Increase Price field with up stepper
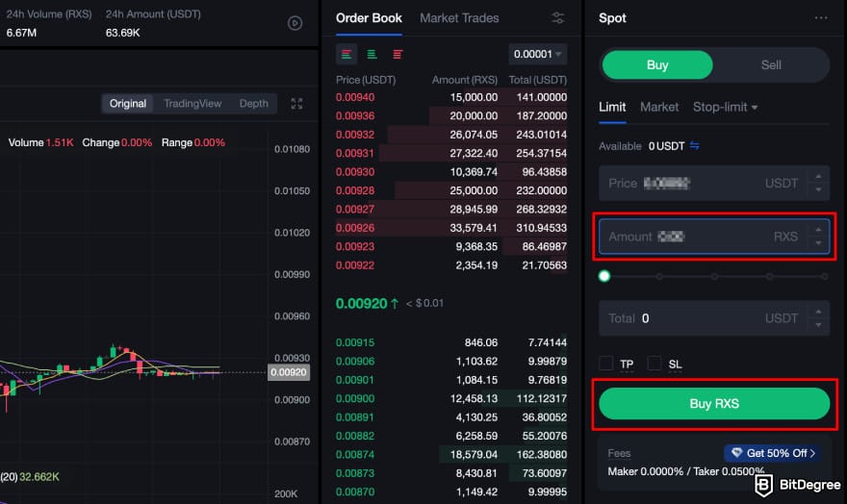 pos(818,177)
